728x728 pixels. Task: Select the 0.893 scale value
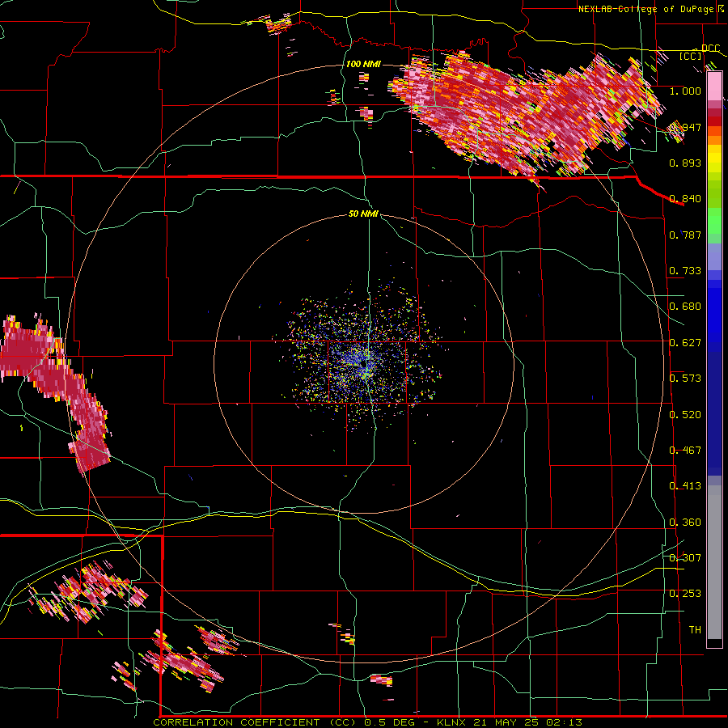coord(685,163)
